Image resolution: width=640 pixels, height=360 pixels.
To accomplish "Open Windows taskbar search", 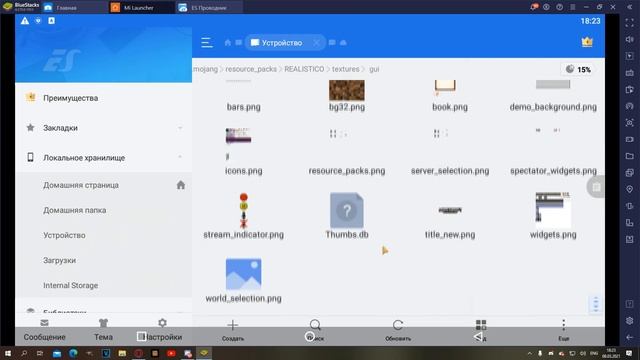I will [x=24, y=353].
